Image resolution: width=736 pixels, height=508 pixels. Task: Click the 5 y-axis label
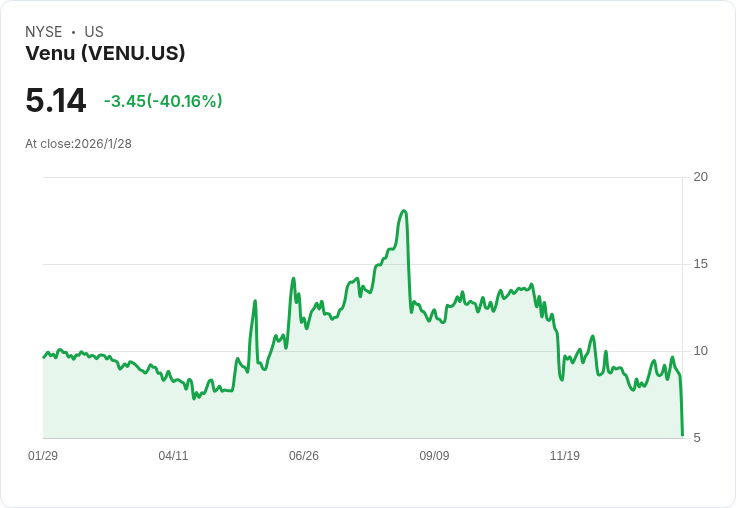[698, 438]
